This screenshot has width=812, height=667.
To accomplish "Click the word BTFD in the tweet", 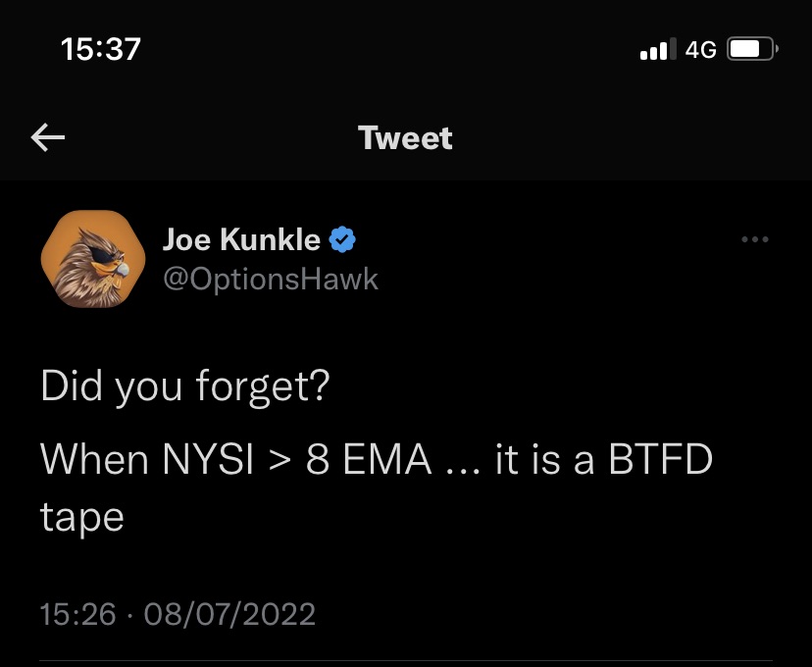I will click(660, 460).
